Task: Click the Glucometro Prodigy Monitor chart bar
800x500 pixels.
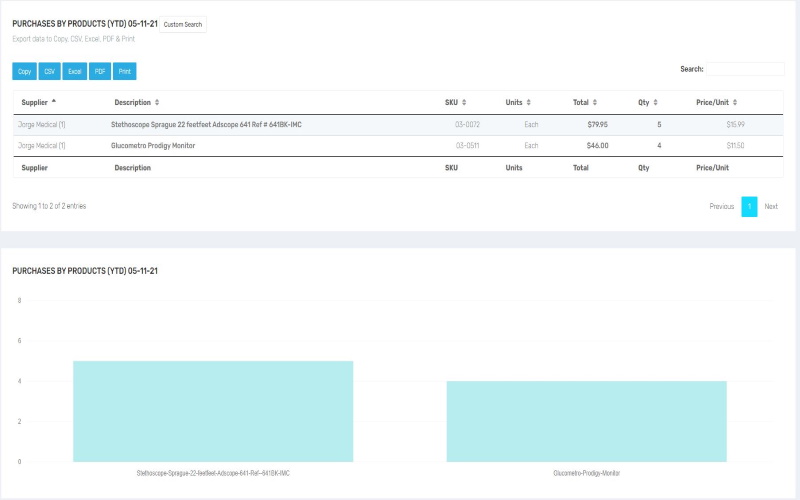Action: click(586, 421)
